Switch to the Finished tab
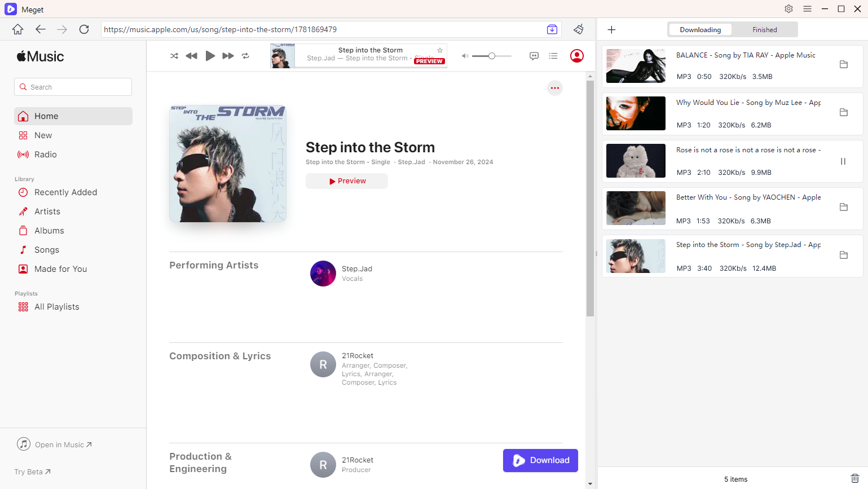The image size is (868, 489). tap(764, 30)
